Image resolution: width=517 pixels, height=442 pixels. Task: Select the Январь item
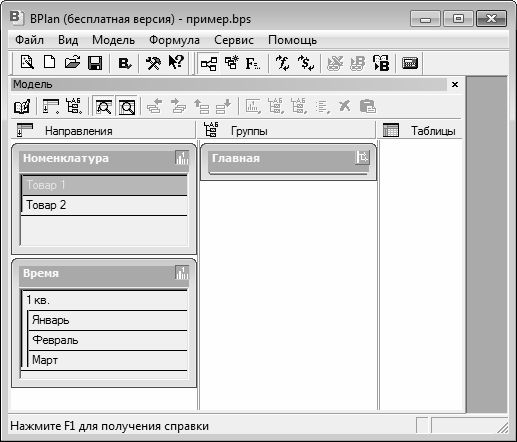[107, 320]
